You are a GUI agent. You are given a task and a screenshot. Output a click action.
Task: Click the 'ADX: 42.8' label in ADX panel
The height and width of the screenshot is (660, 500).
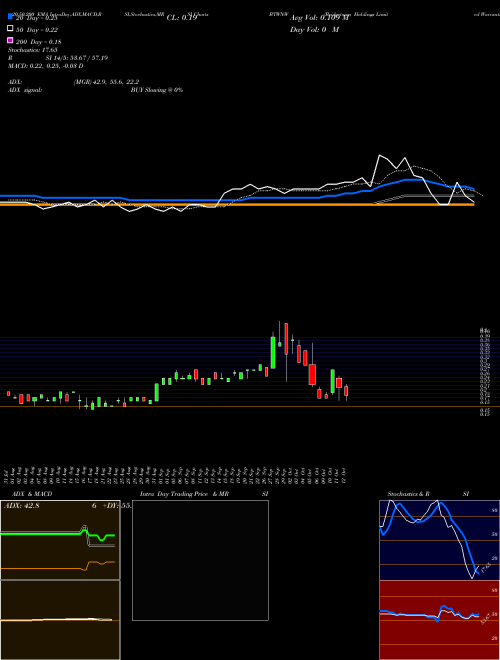coord(21,506)
